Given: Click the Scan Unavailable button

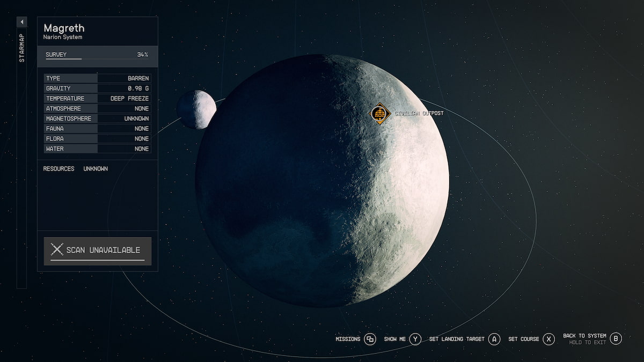Looking at the screenshot, I should [x=98, y=250].
